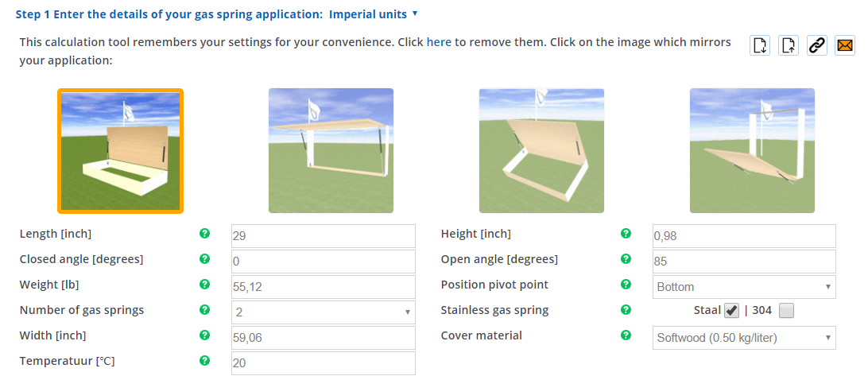This screenshot has height=376, width=868.
Task: Enable the 304 stainless checkbox
Action: [x=786, y=311]
